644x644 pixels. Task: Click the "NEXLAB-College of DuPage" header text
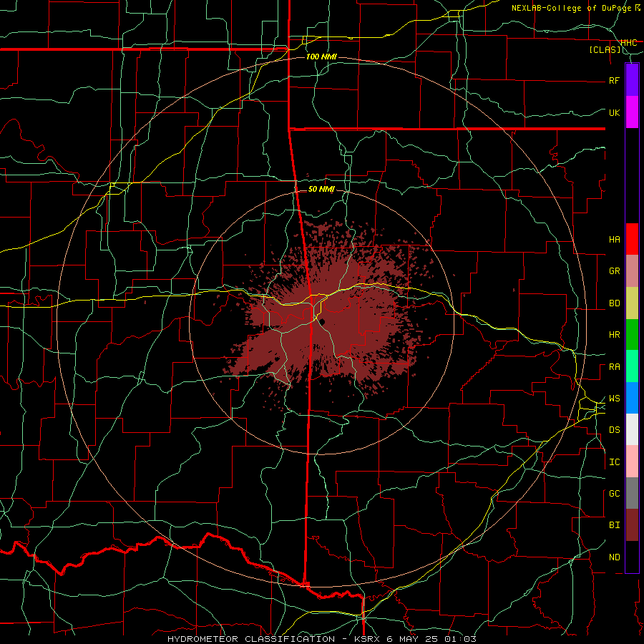(572, 8)
